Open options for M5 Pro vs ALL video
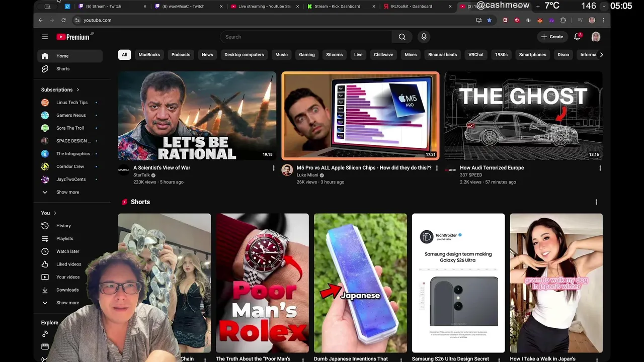The width and height of the screenshot is (644, 362). [437, 168]
